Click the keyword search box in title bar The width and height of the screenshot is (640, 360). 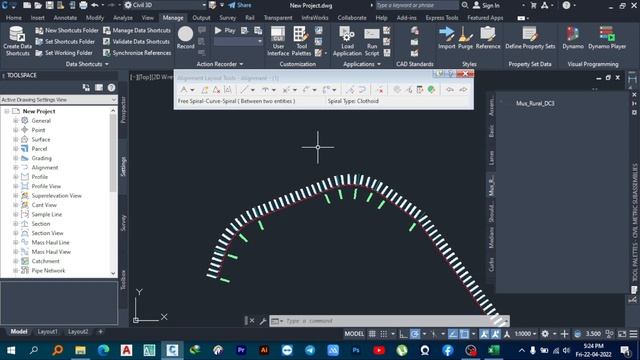coord(417,5)
